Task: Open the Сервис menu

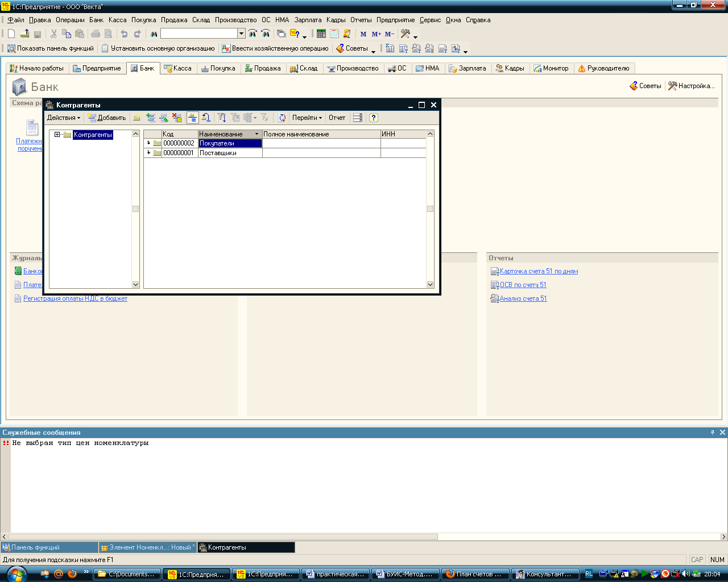Action: (431, 20)
